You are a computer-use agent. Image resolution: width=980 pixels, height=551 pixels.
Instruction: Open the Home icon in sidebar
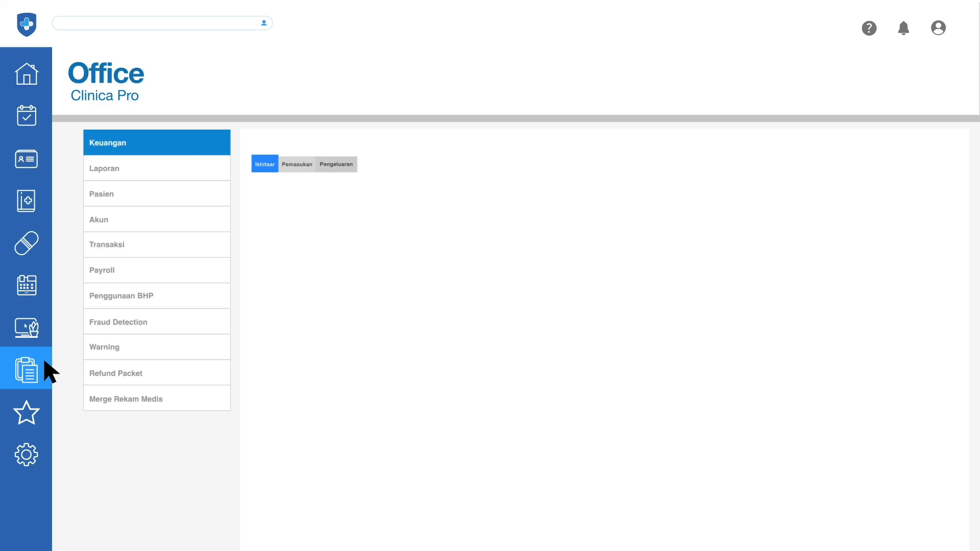tap(26, 74)
